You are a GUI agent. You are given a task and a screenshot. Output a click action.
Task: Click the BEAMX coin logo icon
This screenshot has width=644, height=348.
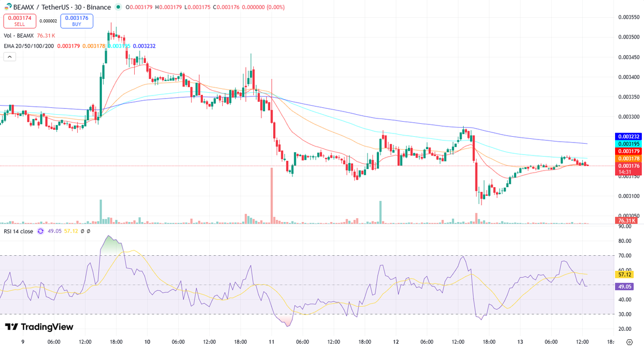click(x=8, y=8)
